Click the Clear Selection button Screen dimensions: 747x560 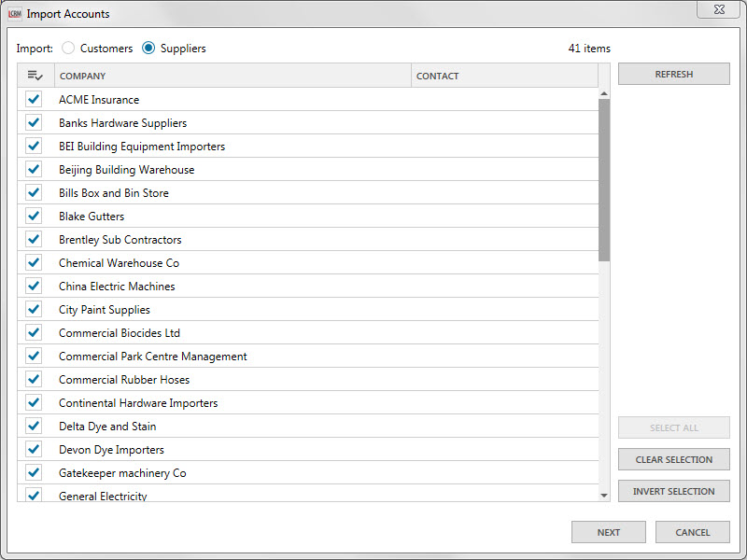(673, 460)
